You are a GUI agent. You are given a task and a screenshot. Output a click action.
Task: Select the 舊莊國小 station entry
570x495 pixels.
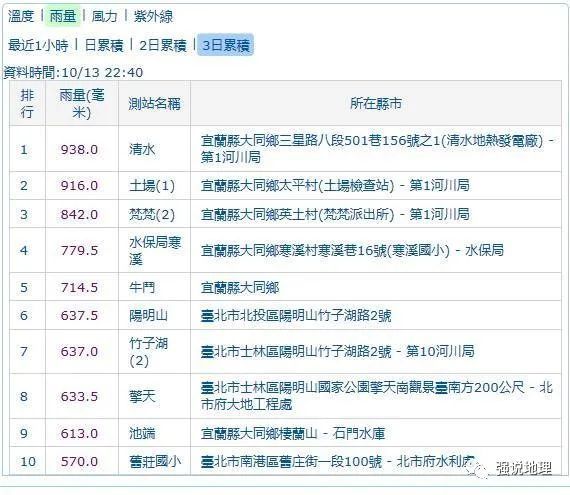coord(155,462)
